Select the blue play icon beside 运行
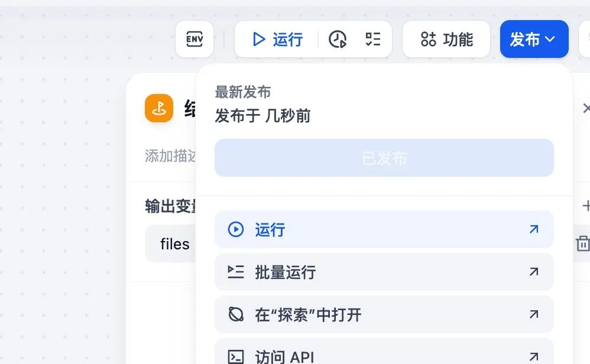 [x=258, y=39]
